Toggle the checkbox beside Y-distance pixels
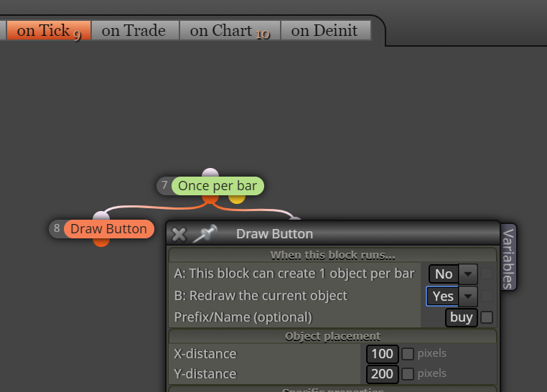This screenshot has width=547, height=392. tap(408, 374)
